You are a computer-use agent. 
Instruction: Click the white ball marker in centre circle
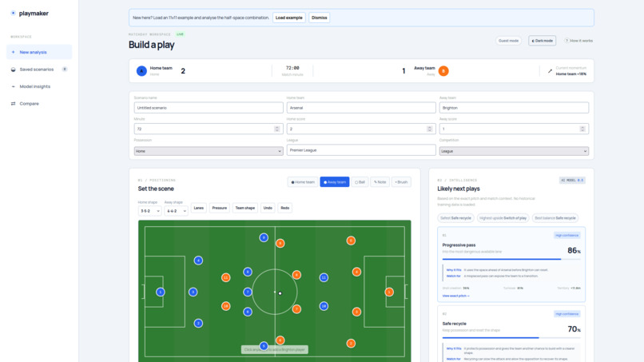click(x=280, y=293)
